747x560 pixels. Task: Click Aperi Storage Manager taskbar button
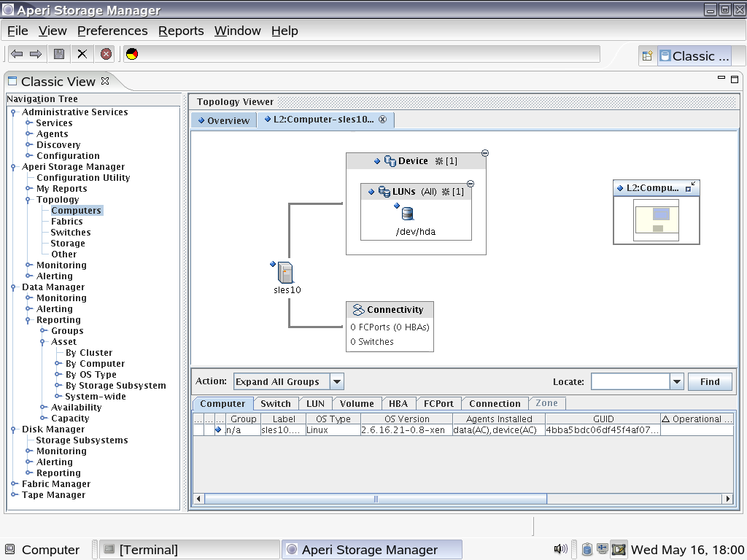[x=371, y=550]
